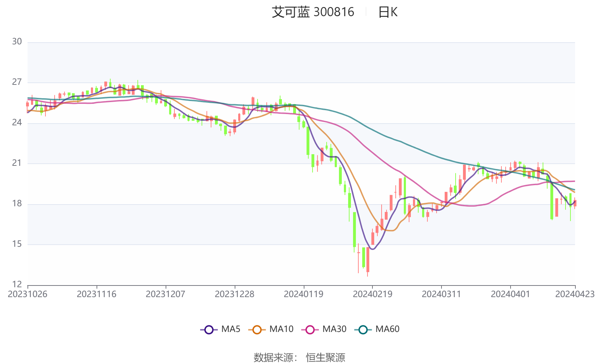The height and width of the screenshot is (364, 599).
Task: Click the y-axis value 15
Action: 17,244
